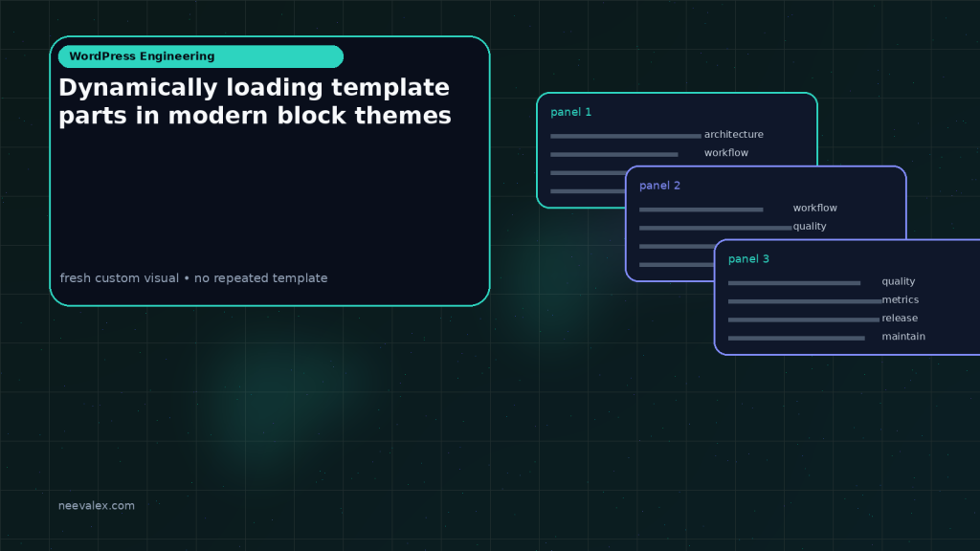Click the "workflow" label in panel 1
The height and width of the screenshot is (551, 980).
click(726, 152)
